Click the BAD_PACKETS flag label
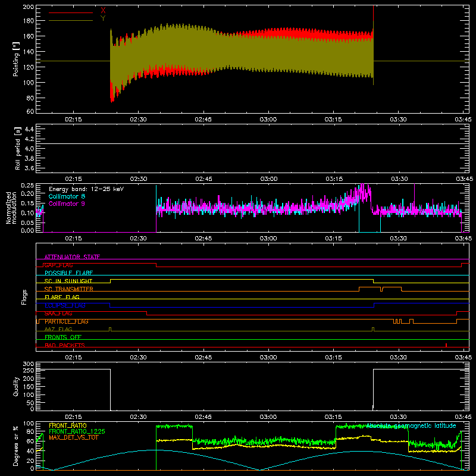 coord(65,345)
